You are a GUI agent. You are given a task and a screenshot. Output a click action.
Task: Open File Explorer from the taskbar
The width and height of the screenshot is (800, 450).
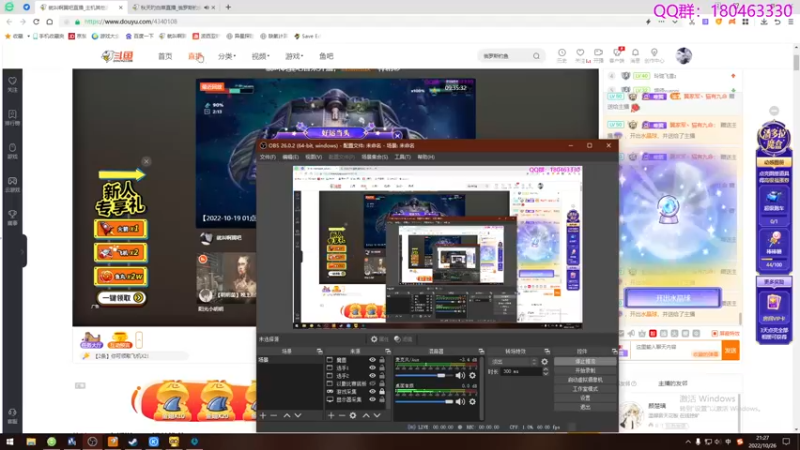[31, 441]
